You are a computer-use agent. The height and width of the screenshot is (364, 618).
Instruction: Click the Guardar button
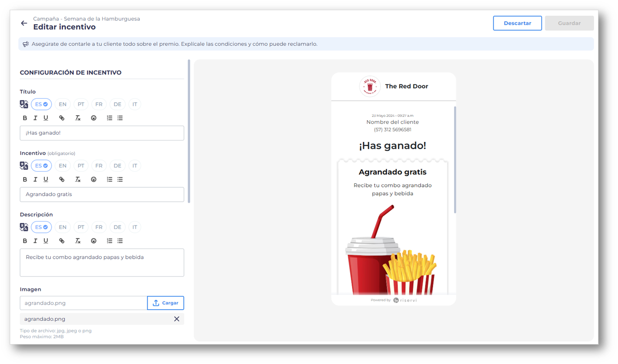coord(569,23)
